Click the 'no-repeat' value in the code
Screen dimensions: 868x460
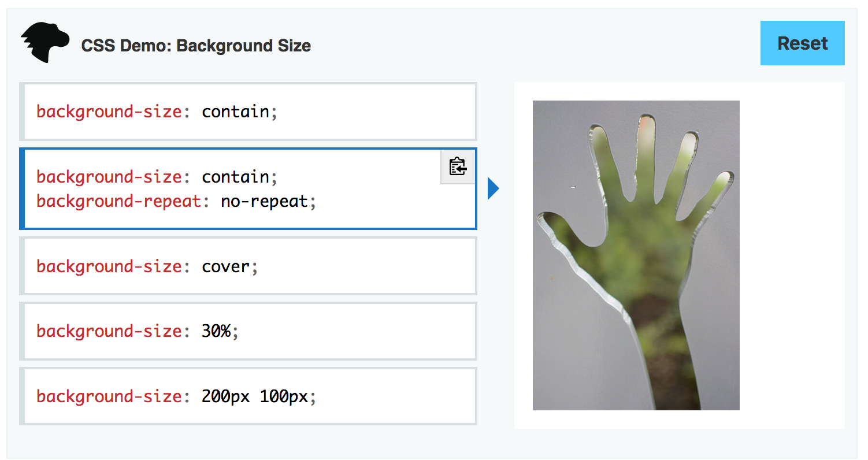click(264, 202)
